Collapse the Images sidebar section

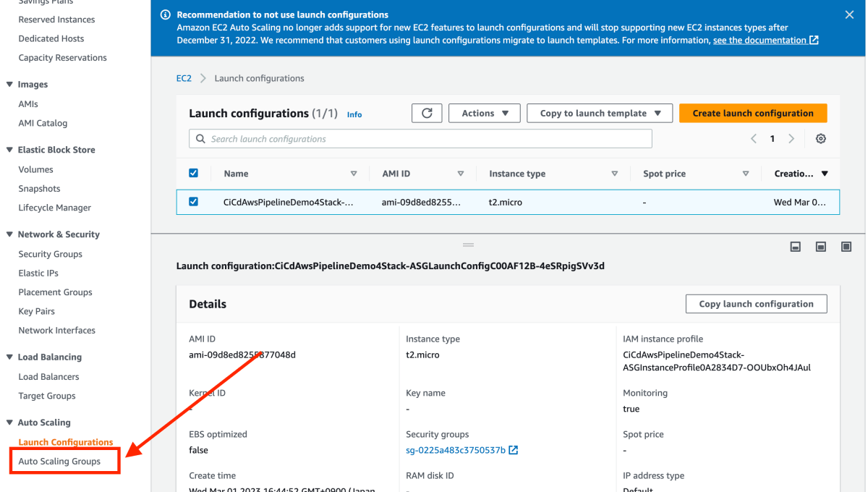[x=9, y=85]
